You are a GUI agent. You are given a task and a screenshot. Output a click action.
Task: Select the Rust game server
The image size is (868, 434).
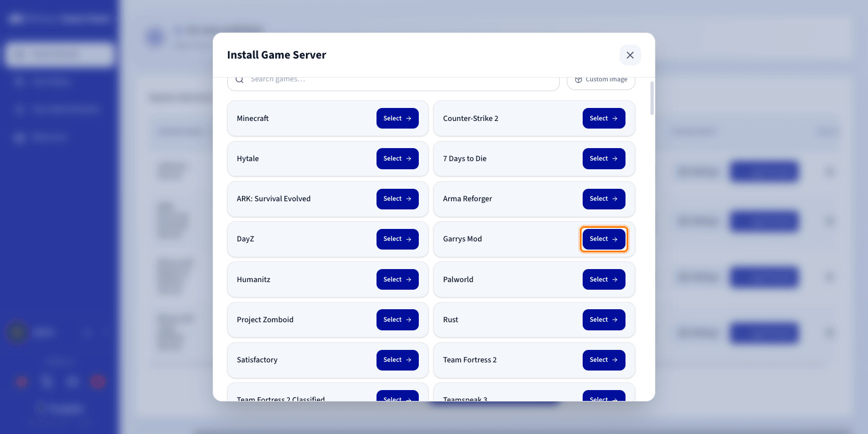coord(604,320)
